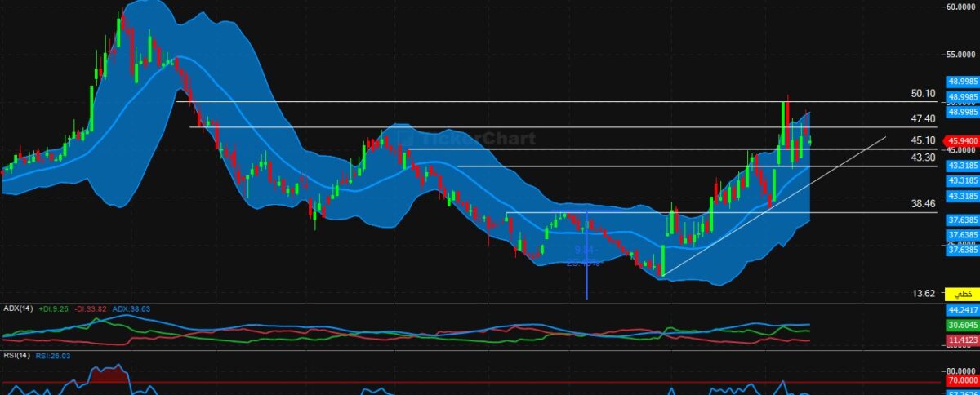Select the 50.10 resistance level label
Viewport: 980px width, 395px height.
(x=923, y=94)
